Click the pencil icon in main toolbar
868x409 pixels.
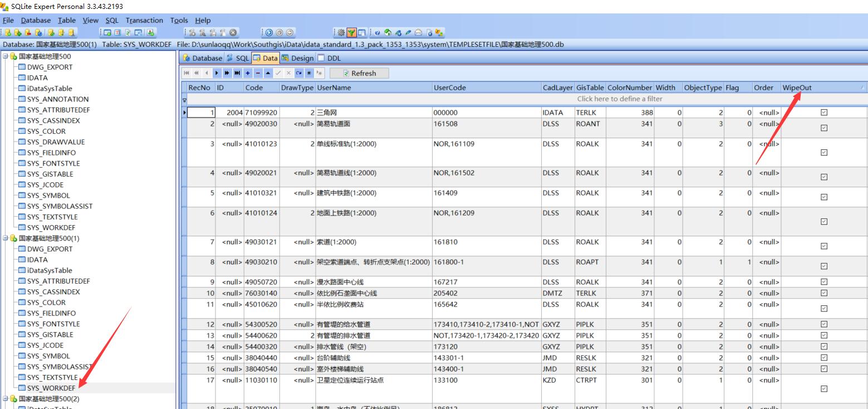point(408,32)
